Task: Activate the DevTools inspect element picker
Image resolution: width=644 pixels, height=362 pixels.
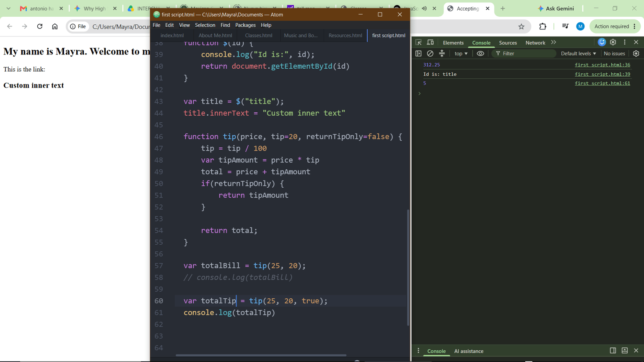Action: click(x=418, y=42)
